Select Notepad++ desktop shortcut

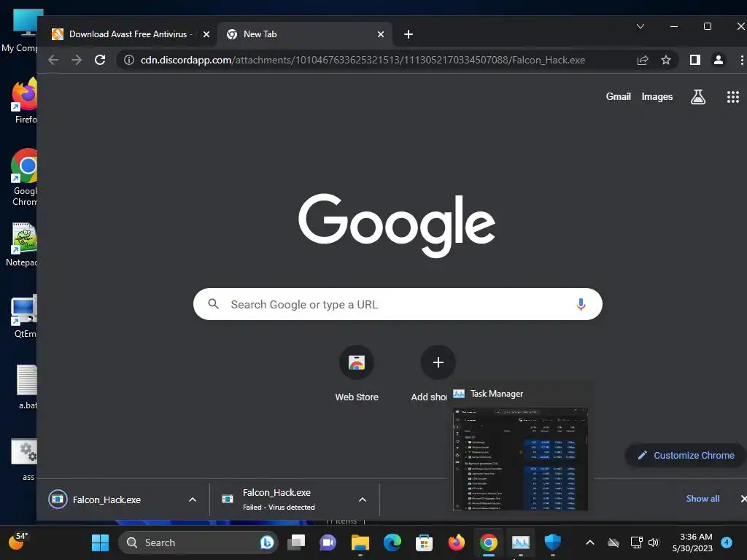[x=23, y=244]
